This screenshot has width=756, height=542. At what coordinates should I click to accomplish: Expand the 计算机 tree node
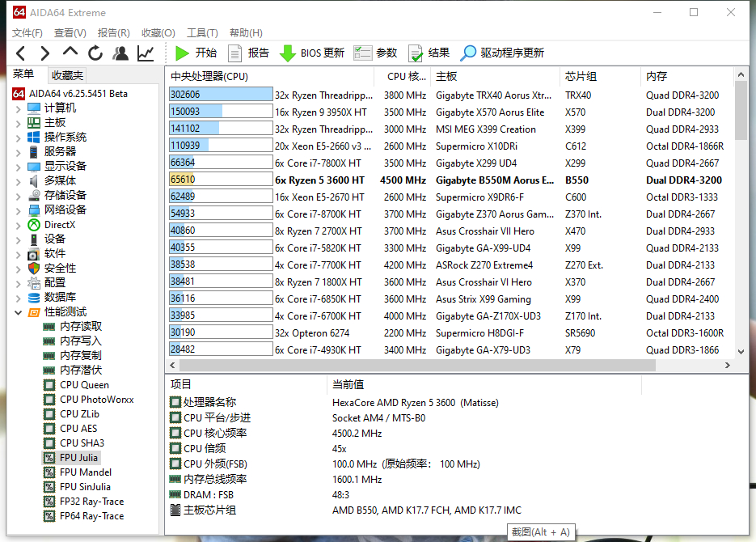19,108
